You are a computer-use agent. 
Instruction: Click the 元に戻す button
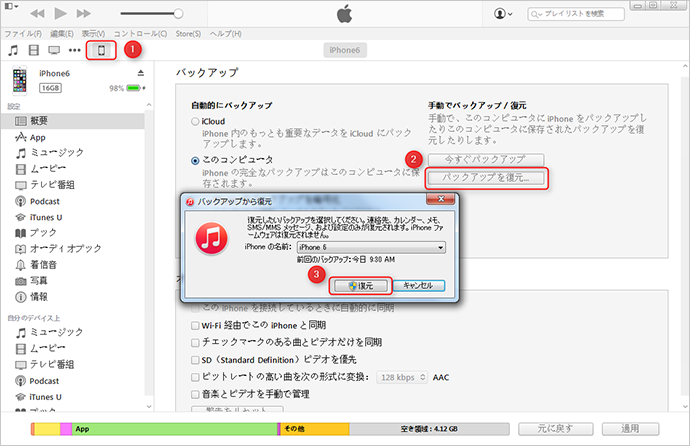point(555,429)
